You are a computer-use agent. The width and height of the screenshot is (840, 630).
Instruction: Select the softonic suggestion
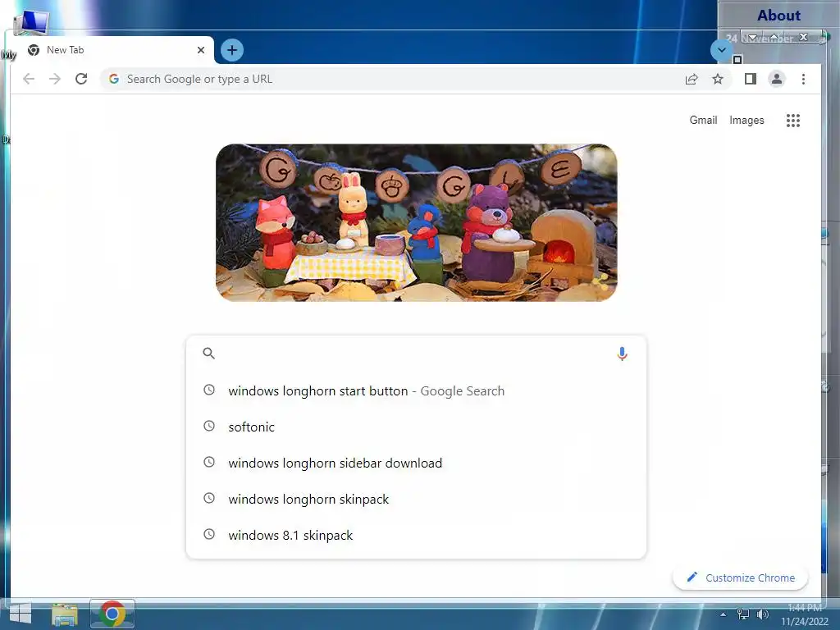coord(416,427)
